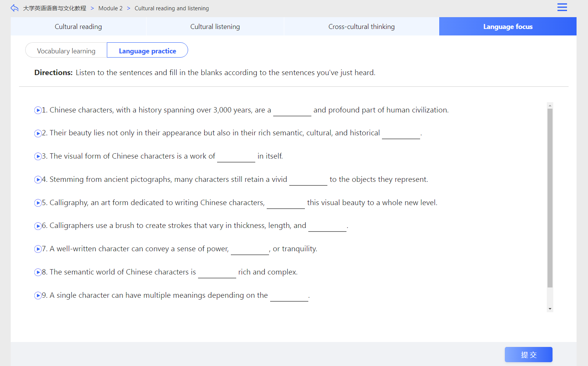Play audio for sentence 5
The image size is (588, 366).
[x=38, y=203]
